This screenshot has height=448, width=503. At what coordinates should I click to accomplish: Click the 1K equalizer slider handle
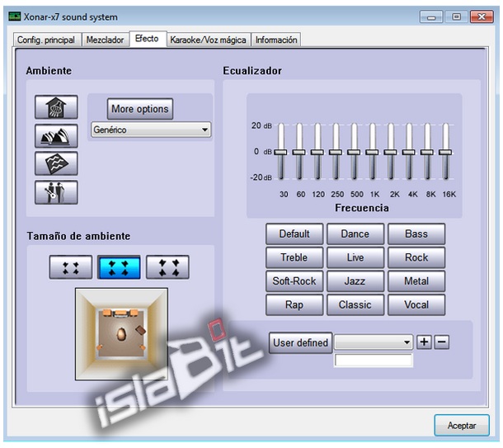(372, 152)
